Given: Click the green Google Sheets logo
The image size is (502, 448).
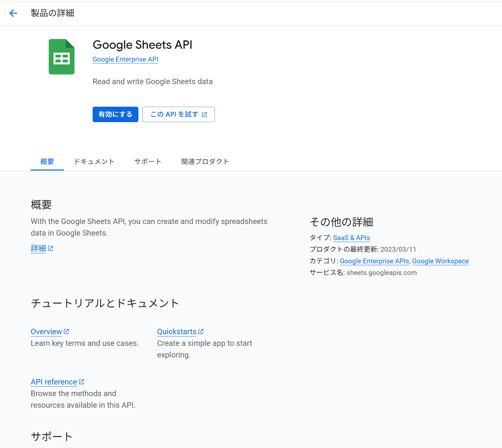Looking at the screenshot, I should pyautogui.click(x=62, y=57).
